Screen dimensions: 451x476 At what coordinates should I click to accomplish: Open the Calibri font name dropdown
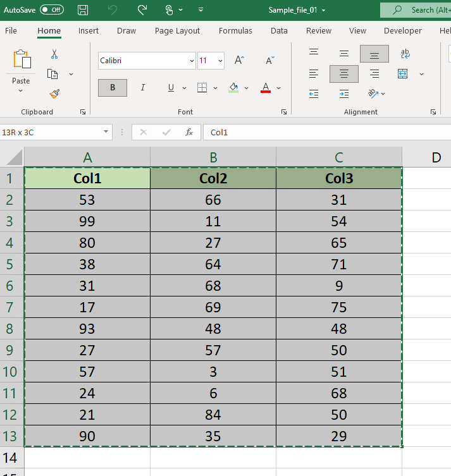192,61
